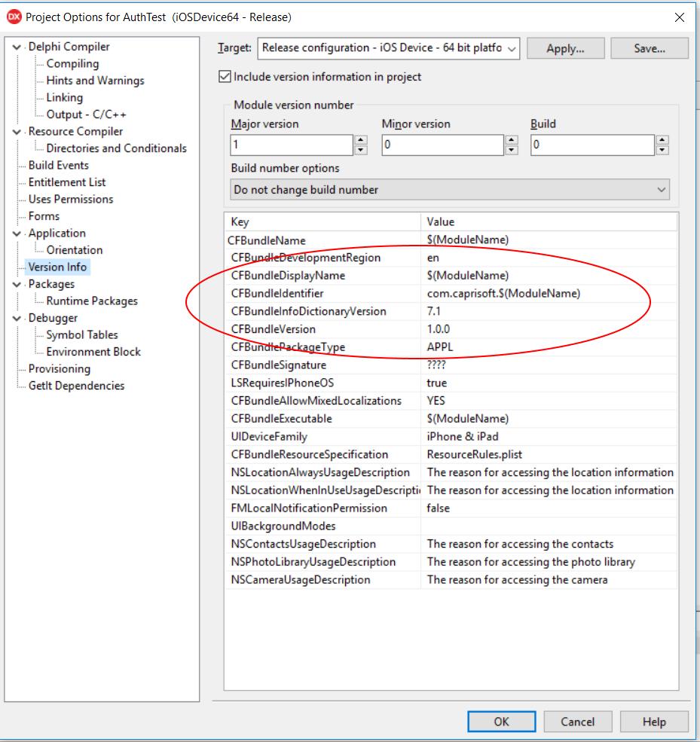Viewport: 700px width, 742px height.
Task: Select Forms in the options tree
Action: (44, 216)
